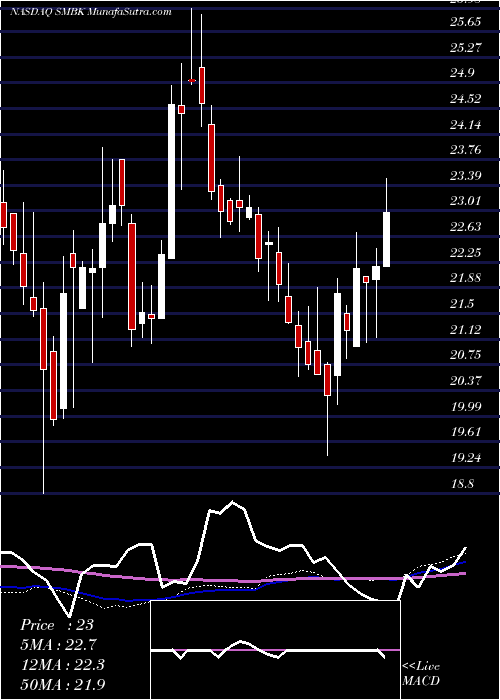Click the 12MA : 22.3 value
The image size is (500, 700).
(62, 665)
